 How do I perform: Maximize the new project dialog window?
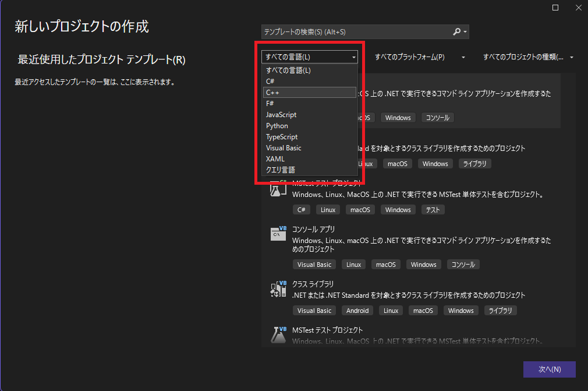555,8
